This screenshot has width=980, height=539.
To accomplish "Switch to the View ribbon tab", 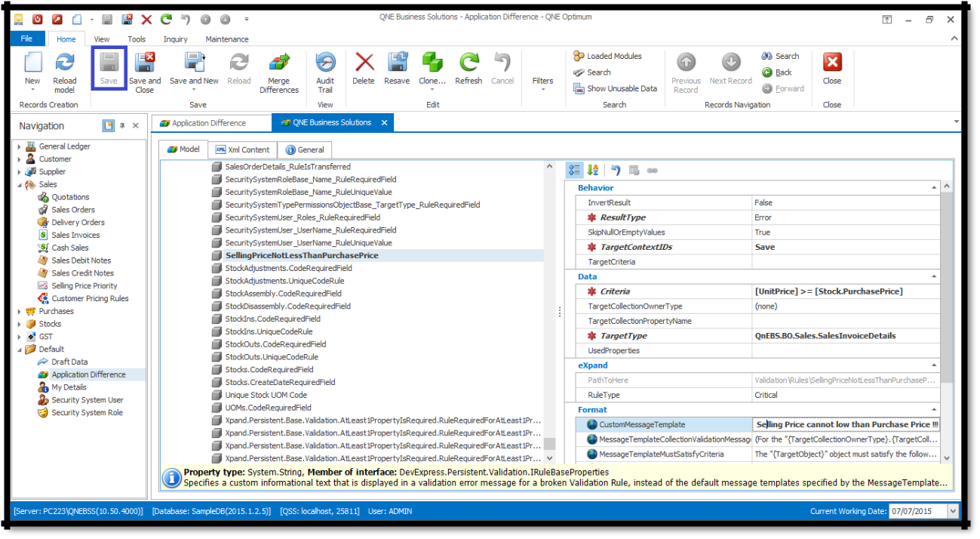I will click(102, 39).
